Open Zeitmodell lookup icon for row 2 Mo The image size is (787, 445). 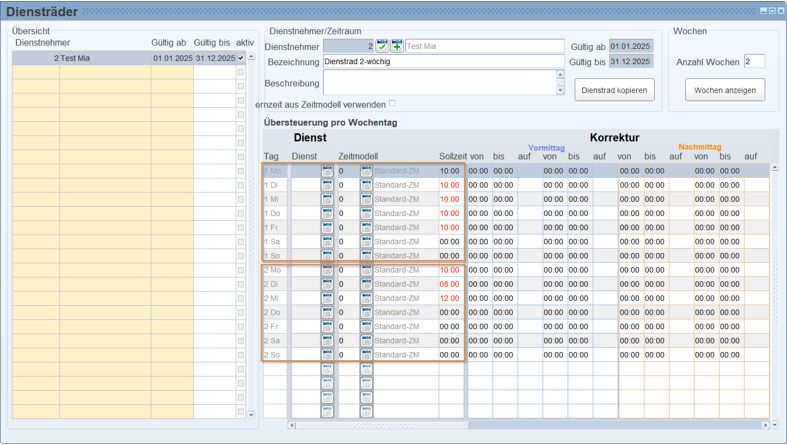pos(366,270)
